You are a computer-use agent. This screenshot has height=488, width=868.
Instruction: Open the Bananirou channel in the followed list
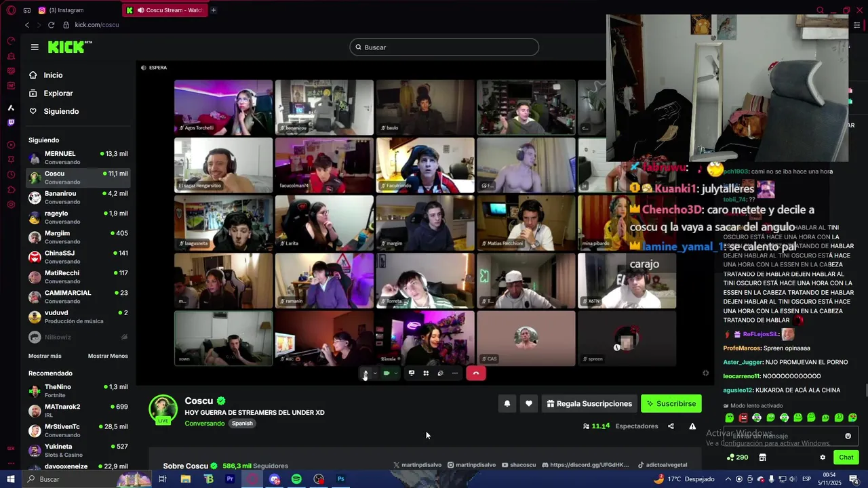click(78, 197)
